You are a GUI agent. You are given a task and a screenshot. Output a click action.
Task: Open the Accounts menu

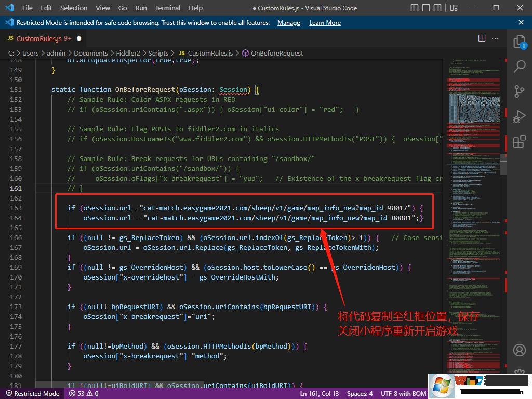(x=519, y=351)
